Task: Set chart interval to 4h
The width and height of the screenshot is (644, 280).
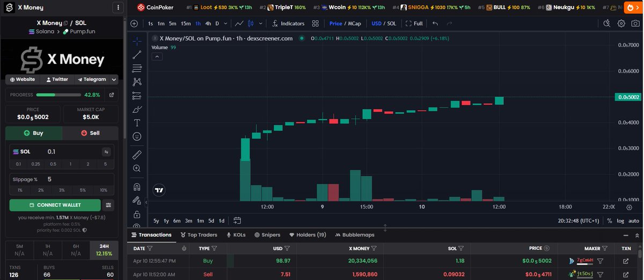Action: [208, 24]
